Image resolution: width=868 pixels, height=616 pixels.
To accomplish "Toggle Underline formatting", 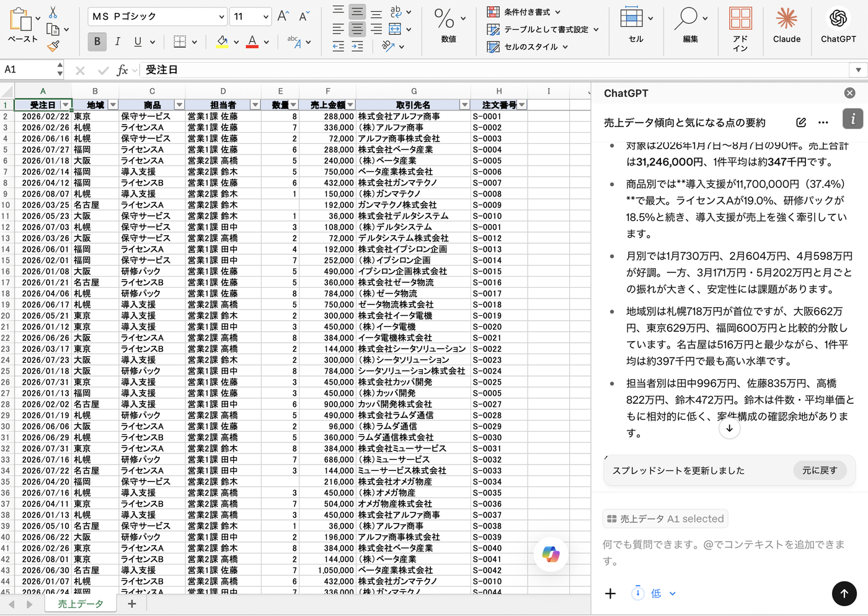I will click(138, 42).
